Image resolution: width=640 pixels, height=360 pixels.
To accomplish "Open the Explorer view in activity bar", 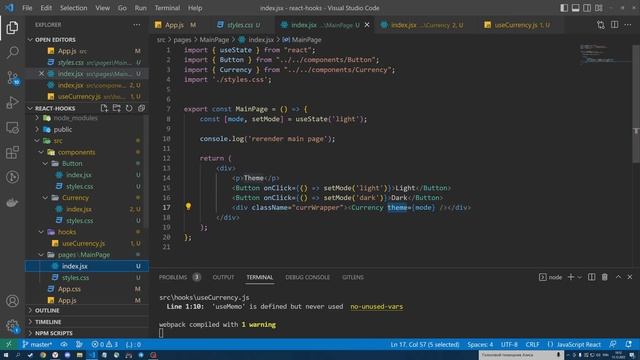I will 12,27.
